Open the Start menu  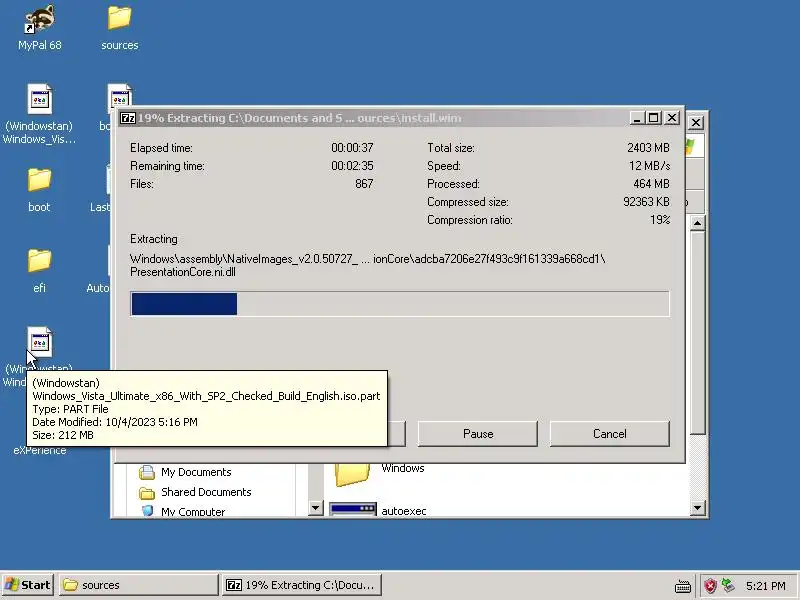click(x=27, y=585)
